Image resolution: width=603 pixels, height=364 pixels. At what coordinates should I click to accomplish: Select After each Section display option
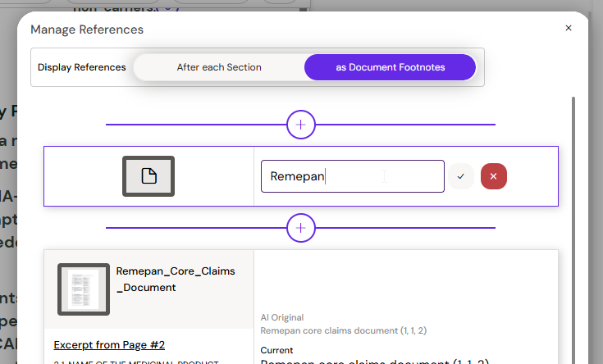pos(219,67)
